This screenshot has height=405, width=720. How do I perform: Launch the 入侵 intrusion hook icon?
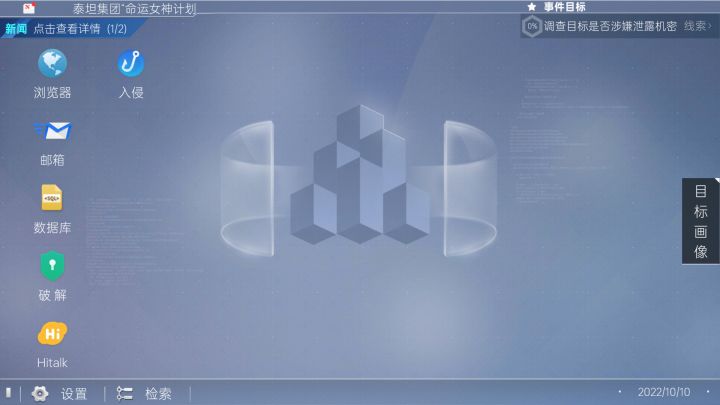131,63
